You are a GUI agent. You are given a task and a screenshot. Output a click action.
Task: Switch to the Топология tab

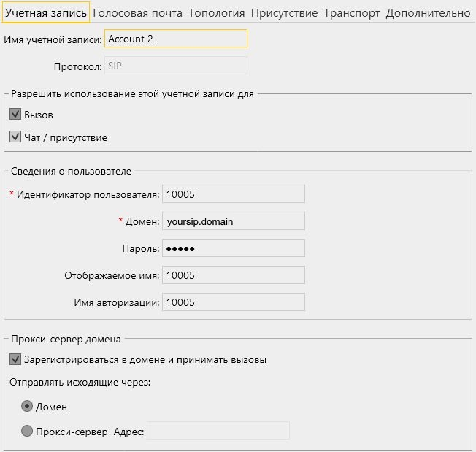click(x=217, y=13)
